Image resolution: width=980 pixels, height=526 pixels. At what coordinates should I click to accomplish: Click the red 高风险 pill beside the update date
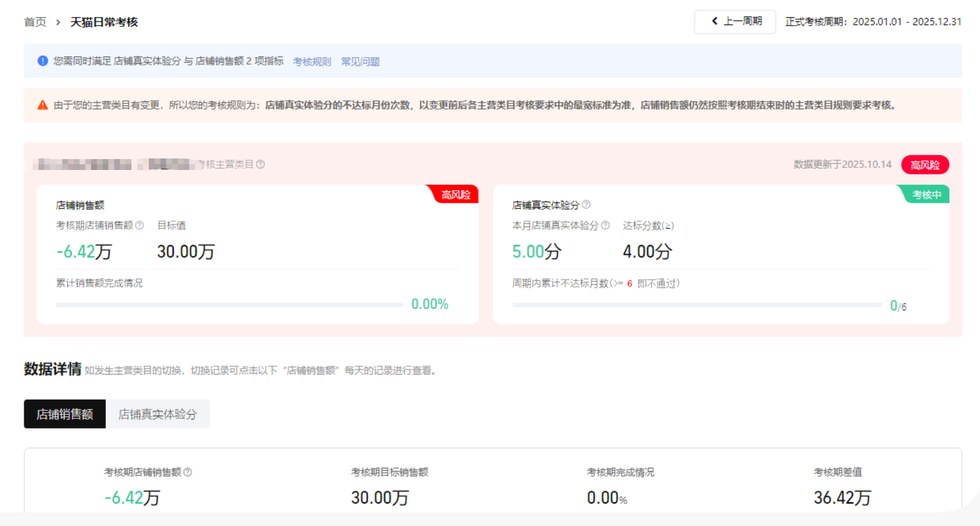[x=925, y=165]
